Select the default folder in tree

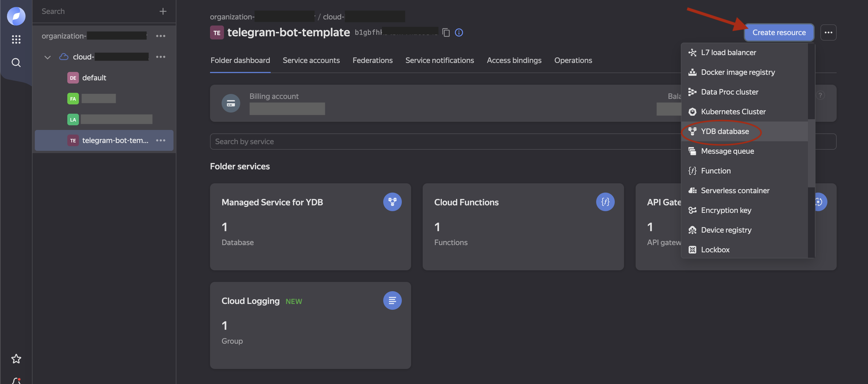point(94,78)
